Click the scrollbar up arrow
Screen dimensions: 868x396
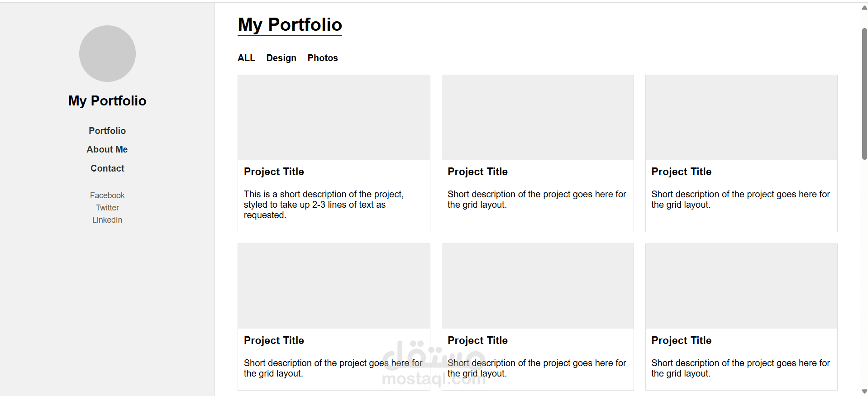coord(864,8)
